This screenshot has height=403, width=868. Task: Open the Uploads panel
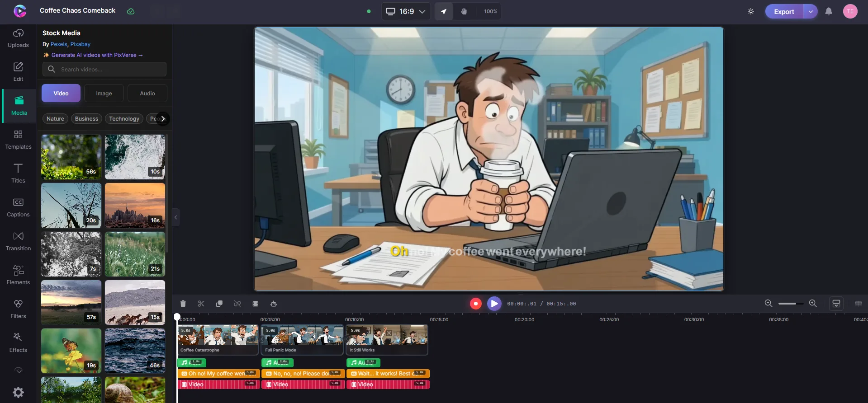(18, 38)
